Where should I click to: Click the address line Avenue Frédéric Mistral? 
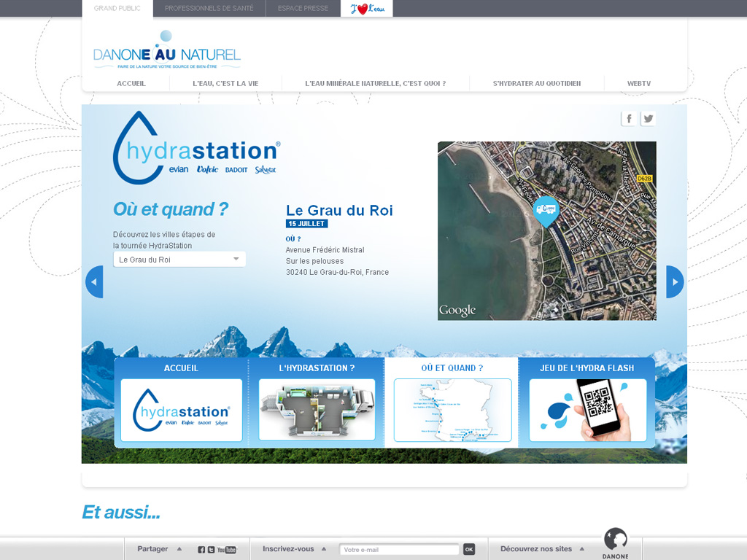pos(325,250)
